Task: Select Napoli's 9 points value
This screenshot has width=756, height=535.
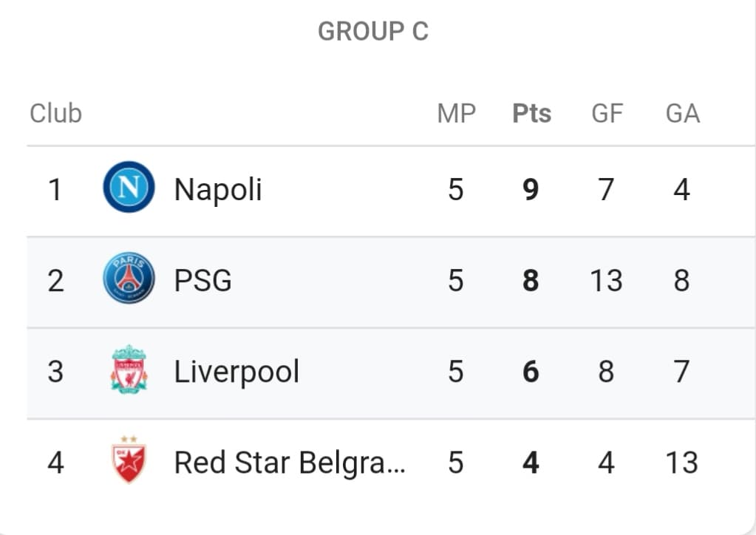Action: tap(531, 189)
